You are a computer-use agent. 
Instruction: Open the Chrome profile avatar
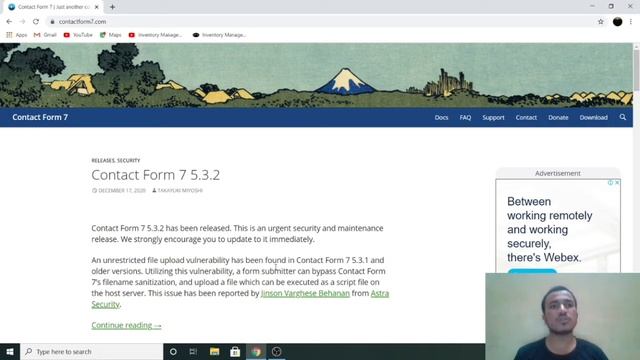618,22
